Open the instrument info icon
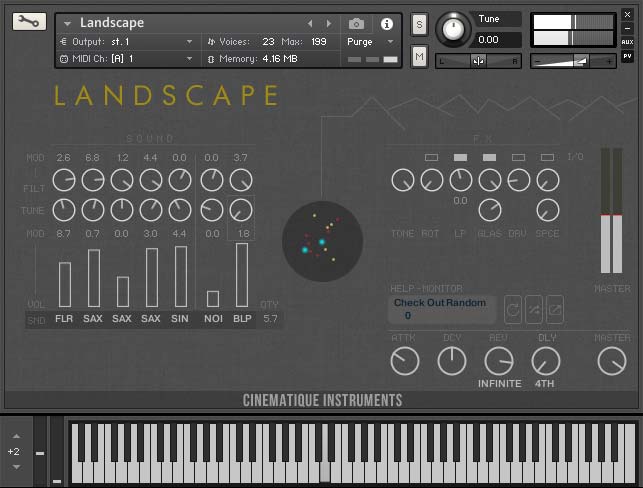 (x=386, y=24)
